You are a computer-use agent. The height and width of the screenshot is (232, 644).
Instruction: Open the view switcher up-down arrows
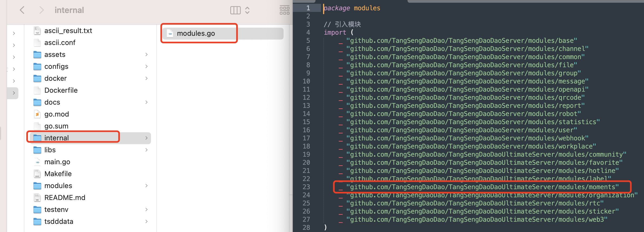point(247,10)
